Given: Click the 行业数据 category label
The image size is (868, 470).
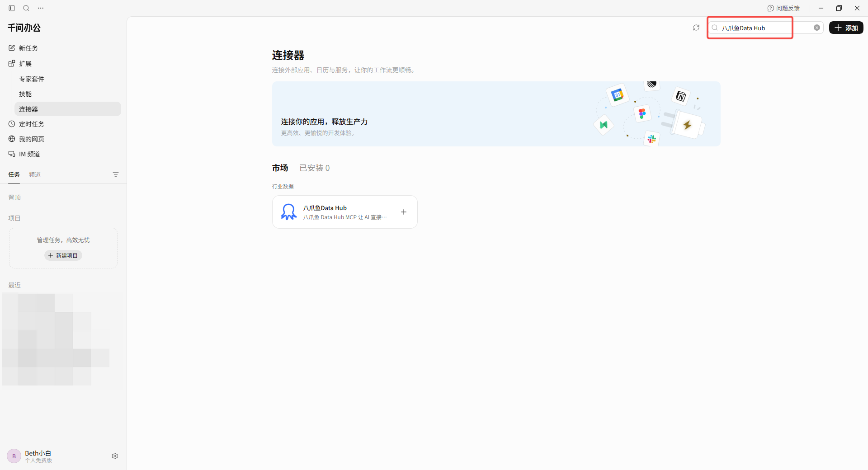Looking at the screenshot, I should [x=283, y=186].
